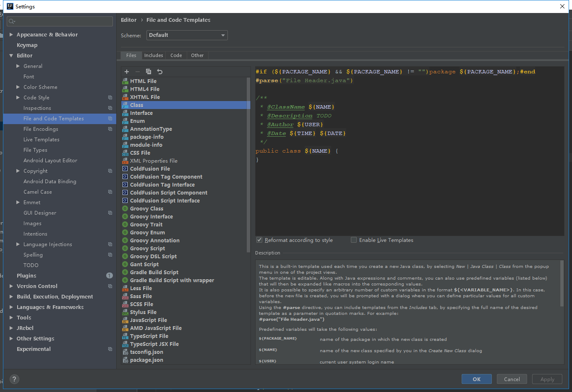Select the package.json template
The width and height of the screenshot is (572, 392).
point(146,360)
